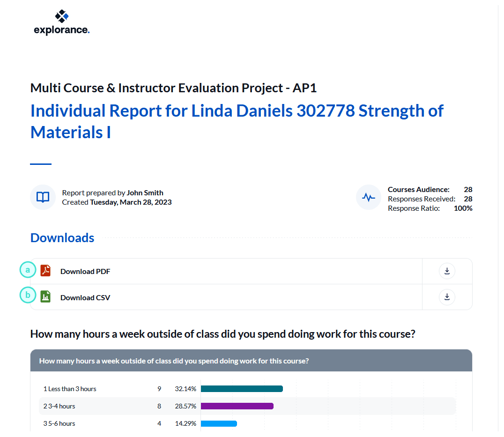This screenshot has height=437, width=504.
Task: Click the explorance logo
Action: click(x=61, y=23)
